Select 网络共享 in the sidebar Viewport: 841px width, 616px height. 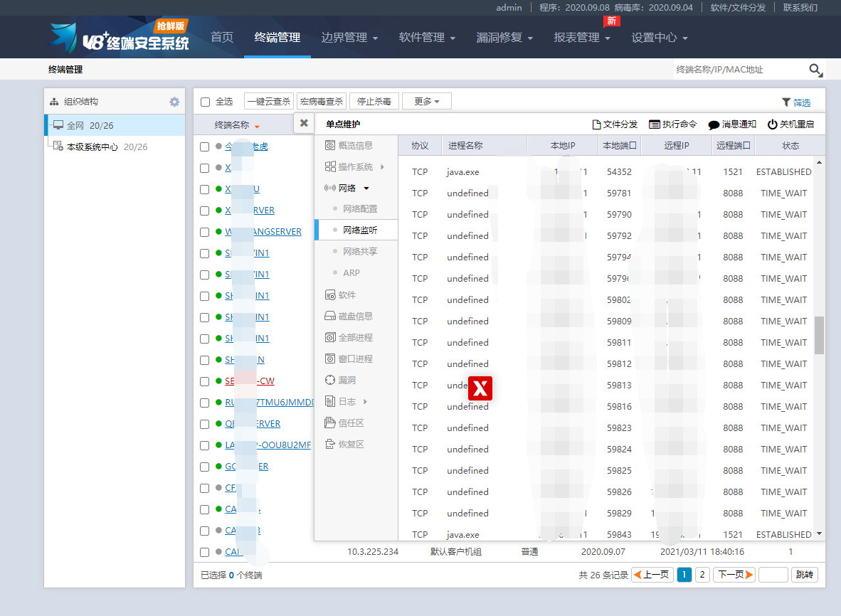(x=360, y=251)
